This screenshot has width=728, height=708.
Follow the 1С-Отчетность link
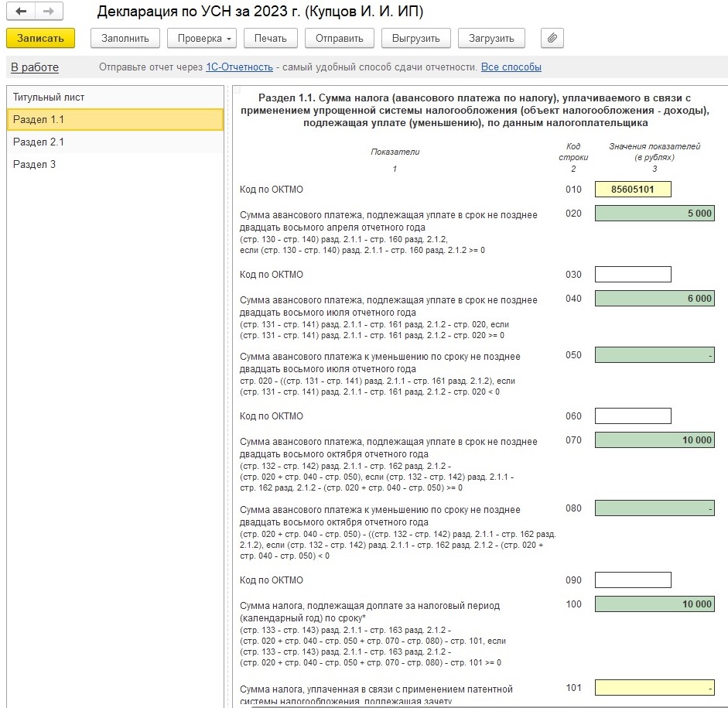click(x=239, y=67)
